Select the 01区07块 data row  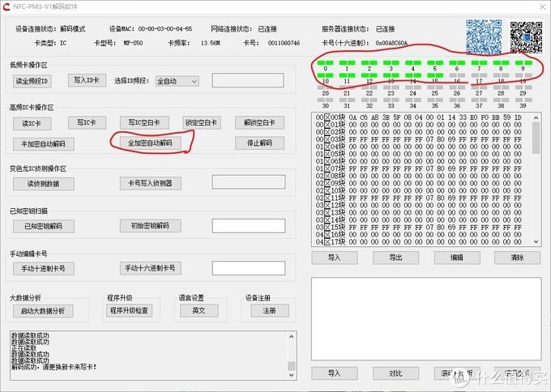[419, 168]
